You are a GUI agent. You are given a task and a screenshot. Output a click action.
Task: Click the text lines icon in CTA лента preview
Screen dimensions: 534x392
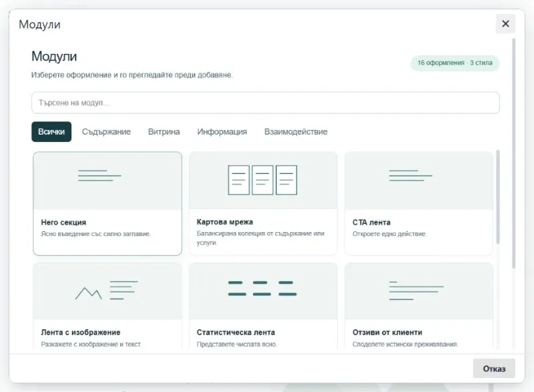point(411,175)
